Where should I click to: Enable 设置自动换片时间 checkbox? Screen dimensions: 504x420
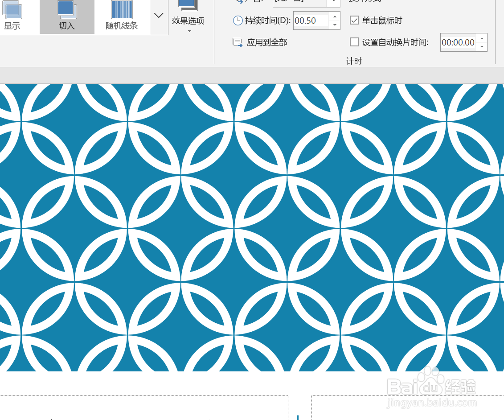point(354,42)
